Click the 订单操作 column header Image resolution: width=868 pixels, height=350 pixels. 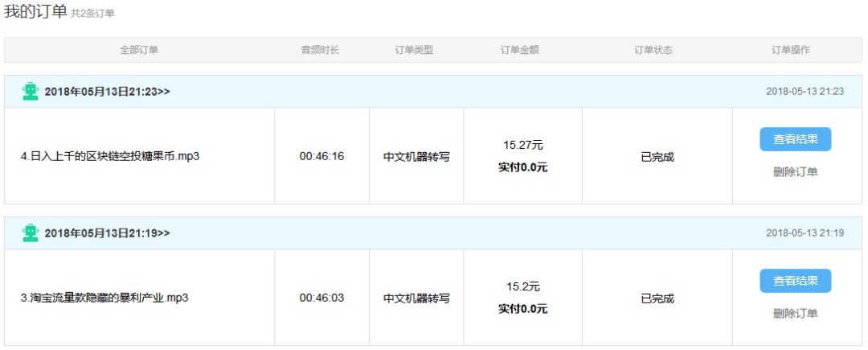click(x=791, y=50)
